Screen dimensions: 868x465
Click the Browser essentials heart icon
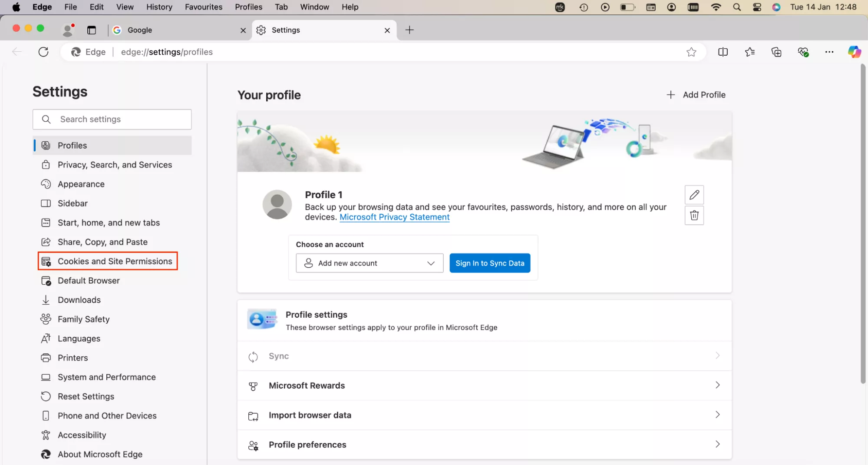(x=803, y=52)
